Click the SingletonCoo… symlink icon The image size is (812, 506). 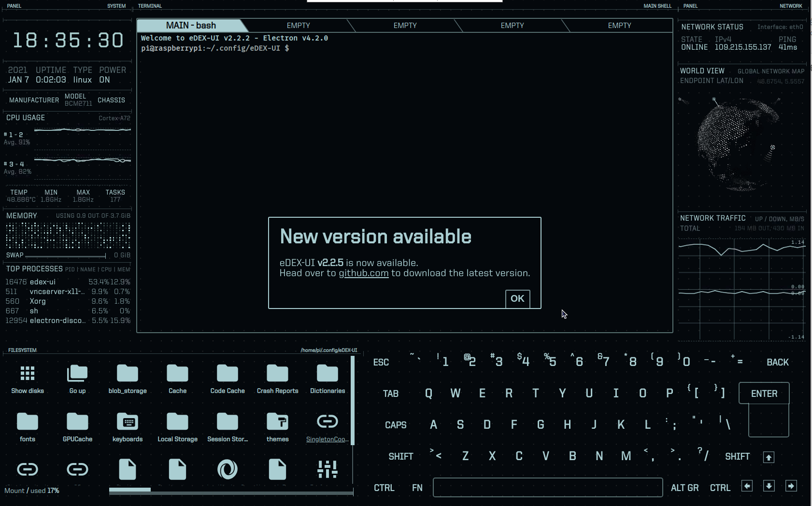tap(328, 422)
